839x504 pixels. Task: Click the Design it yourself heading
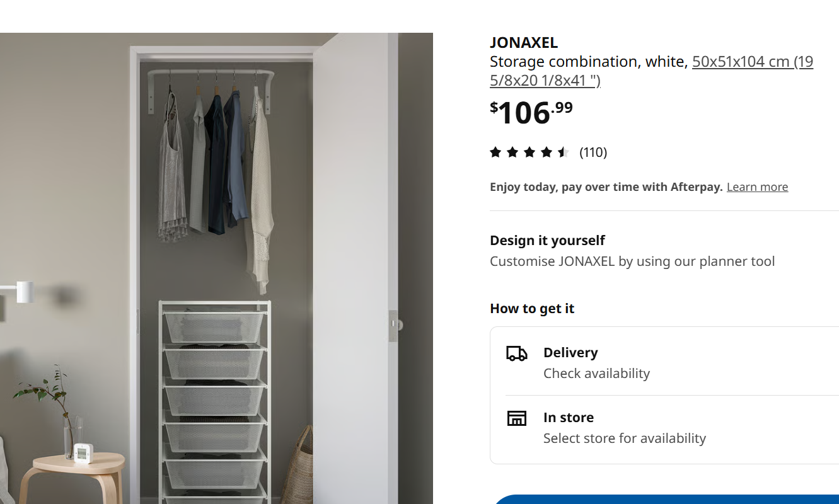tap(547, 241)
